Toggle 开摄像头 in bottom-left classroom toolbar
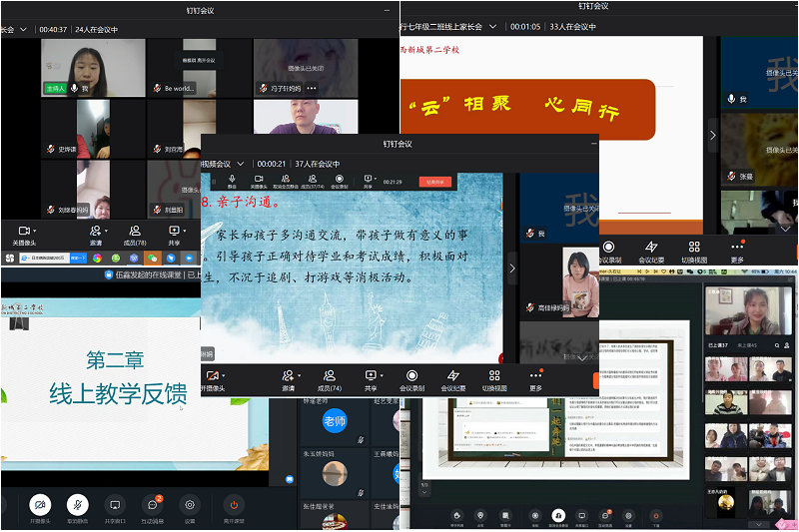The image size is (799, 532). coord(40,505)
